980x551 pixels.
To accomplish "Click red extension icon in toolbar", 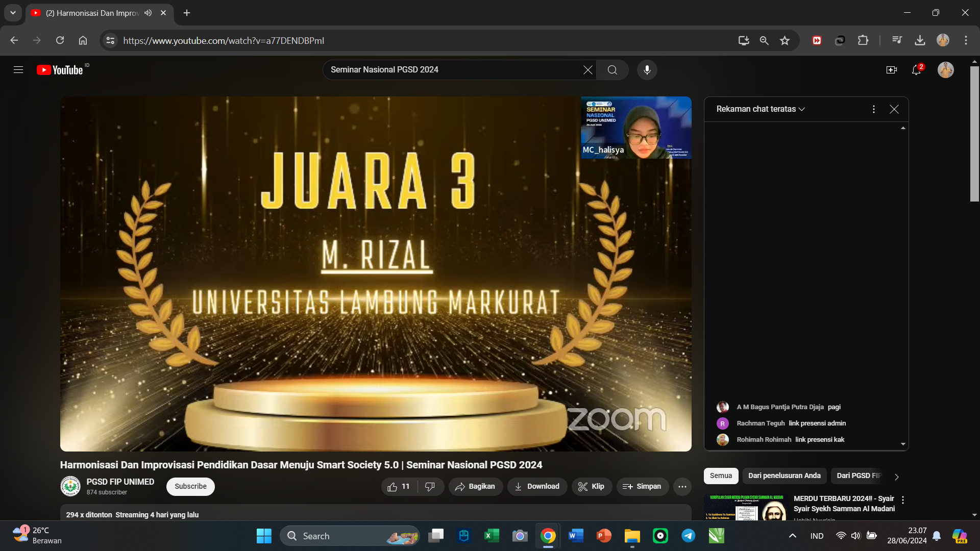I will click(817, 40).
